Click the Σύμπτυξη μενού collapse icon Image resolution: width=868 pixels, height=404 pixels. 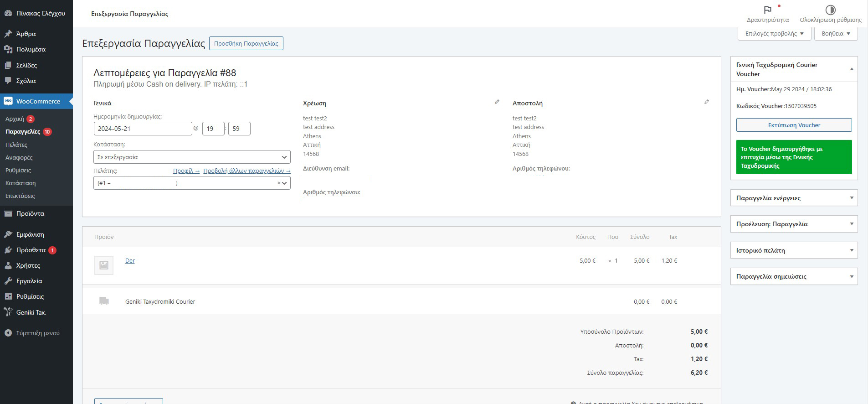tap(8, 333)
